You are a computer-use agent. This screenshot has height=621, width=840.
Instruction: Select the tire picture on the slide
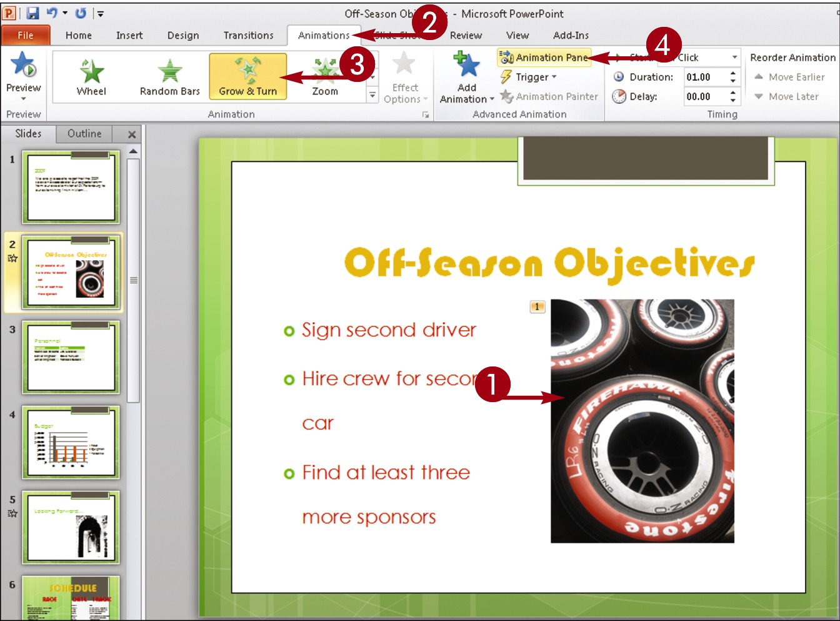642,421
